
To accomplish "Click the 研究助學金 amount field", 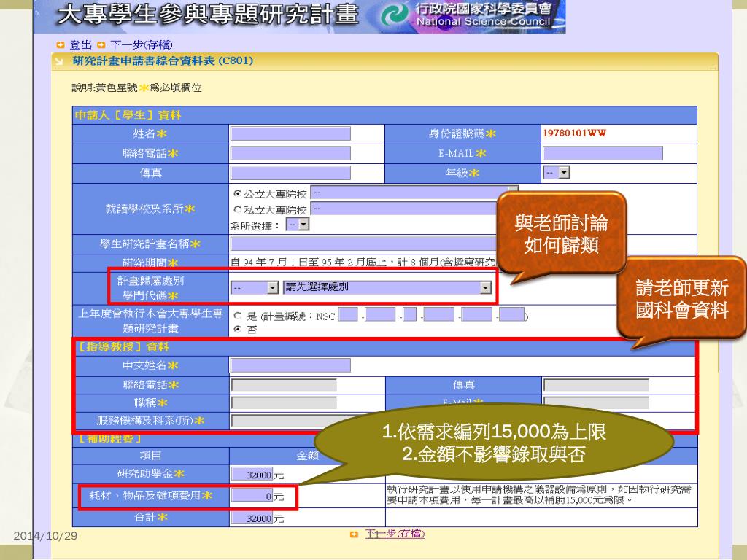I will click(252, 474).
